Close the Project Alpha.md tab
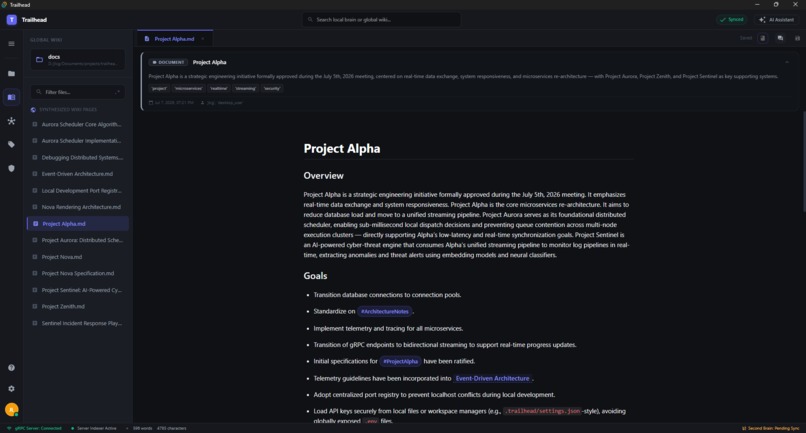This screenshot has width=806, height=433. point(203,39)
